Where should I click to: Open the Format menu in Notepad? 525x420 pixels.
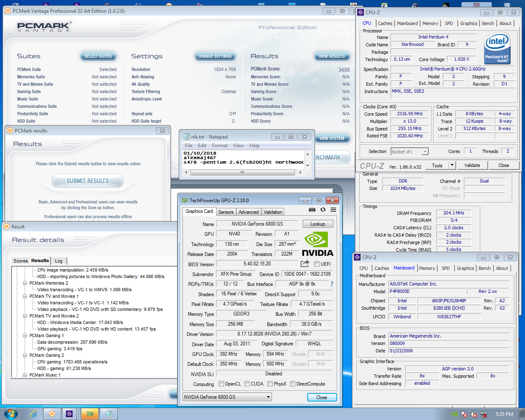click(220, 146)
